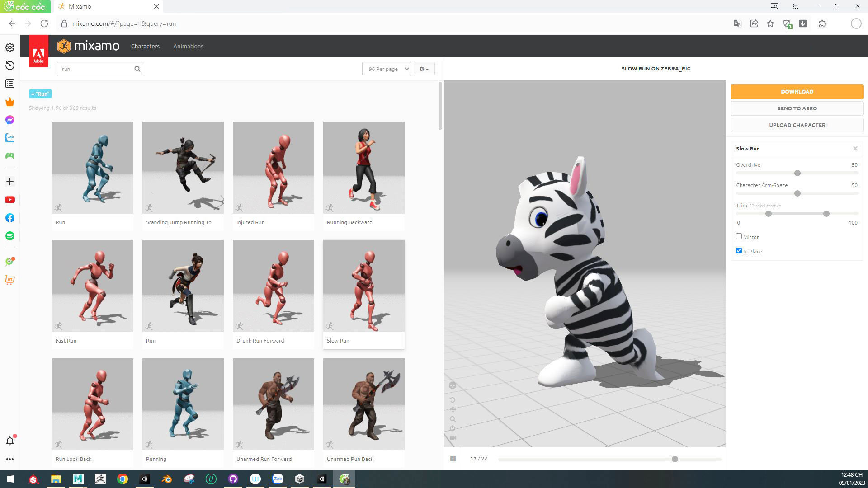Open ZBrush from the taskbar
Image resolution: width=868 pixels, height=488 pixels.
[100, 479]
